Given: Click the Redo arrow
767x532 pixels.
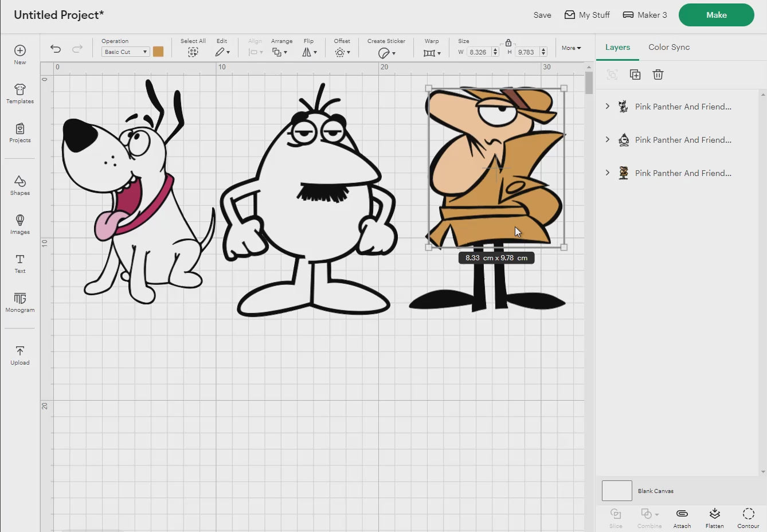Looking at the screenshot, I should (77, 49).
